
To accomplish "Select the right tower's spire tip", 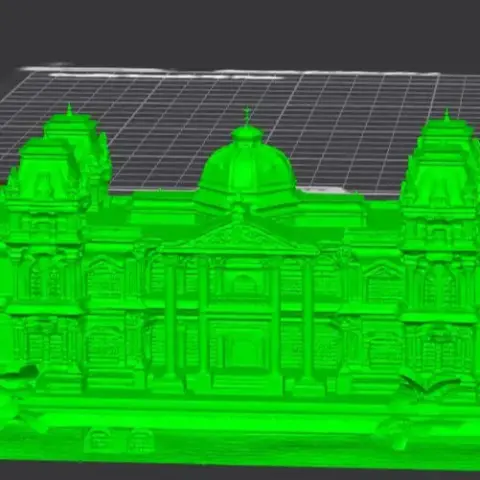I will 446,114.
